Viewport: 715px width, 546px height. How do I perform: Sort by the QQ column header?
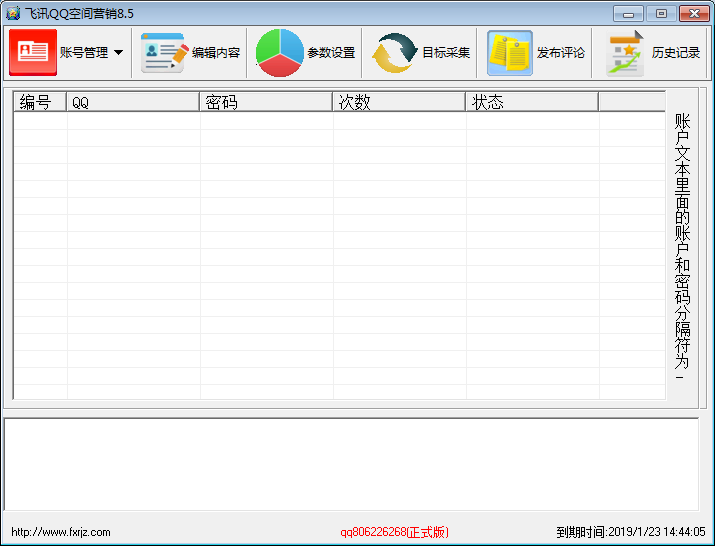tap(133, 102)
